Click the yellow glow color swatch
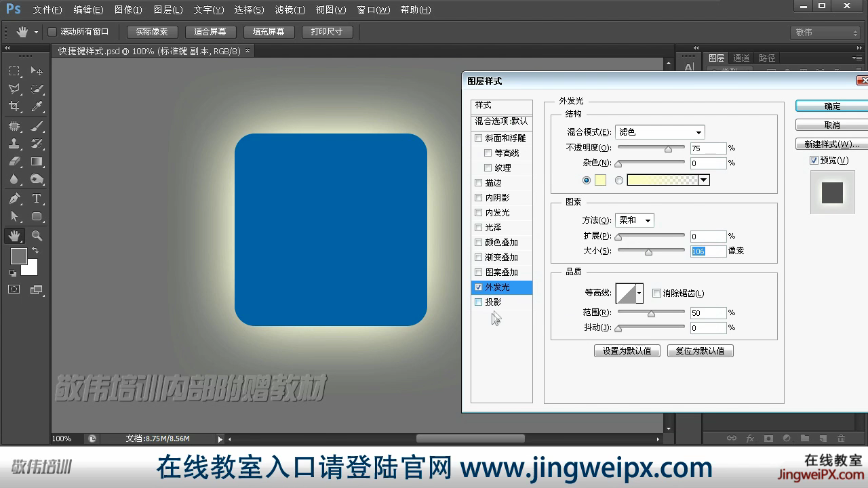 coord(600,180)
